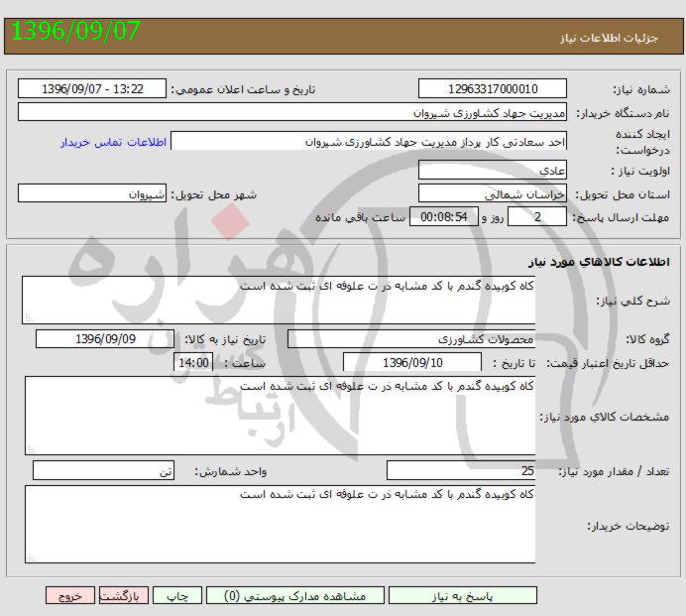Click the پاسخ به نیاز button
This screenshot has width=686, height=616.
click(462, 595)
